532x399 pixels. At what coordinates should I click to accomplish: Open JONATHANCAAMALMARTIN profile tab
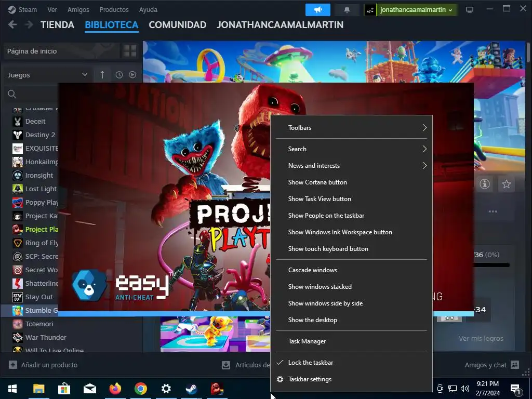(x=280, y=25)
